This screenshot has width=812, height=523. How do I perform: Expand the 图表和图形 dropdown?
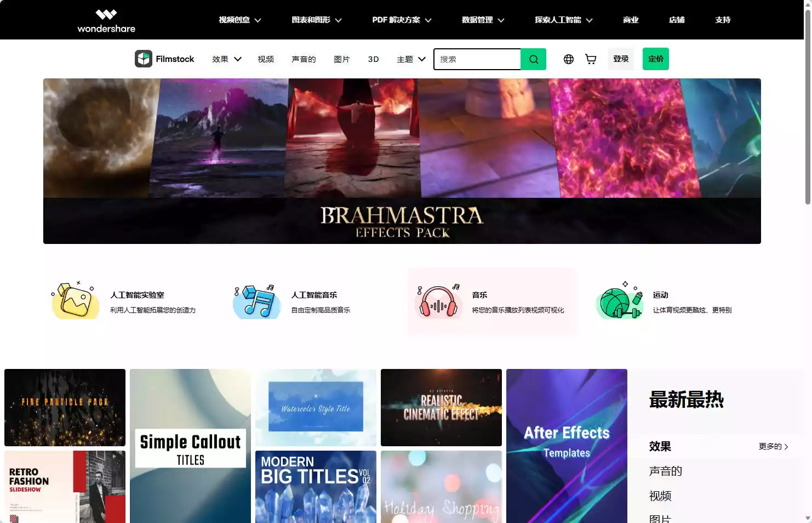pyautogui.click(x=317, y=20)
